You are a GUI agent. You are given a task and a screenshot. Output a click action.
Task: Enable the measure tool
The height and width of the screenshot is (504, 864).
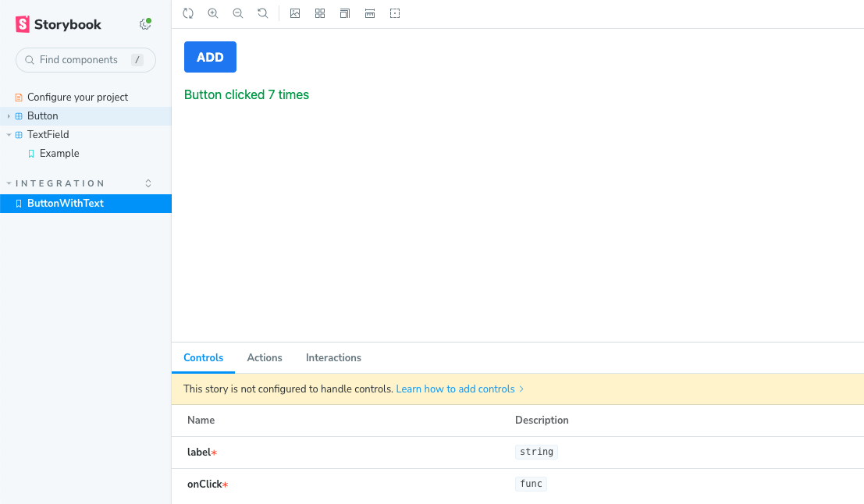coord(370,13)
